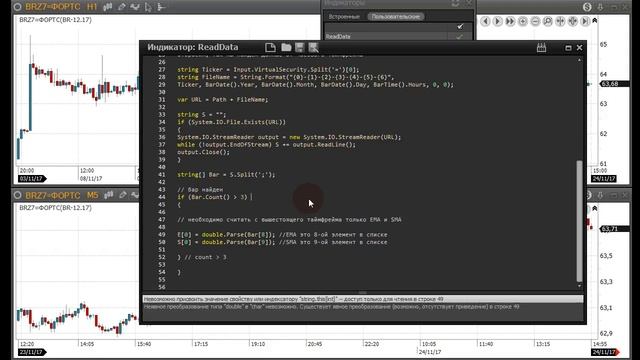Click the circle link icon of M5 chart window
Screen dimensions: 640x360
click(18, 195)
